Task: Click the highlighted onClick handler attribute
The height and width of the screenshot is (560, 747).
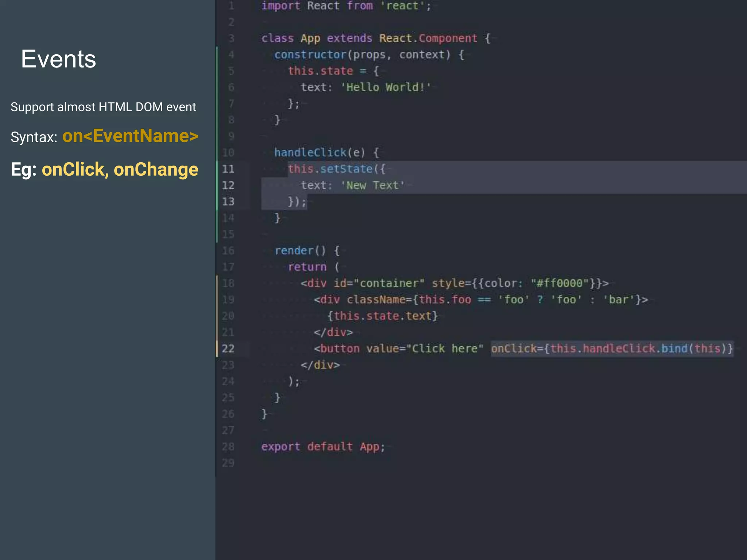Action: 612,349
